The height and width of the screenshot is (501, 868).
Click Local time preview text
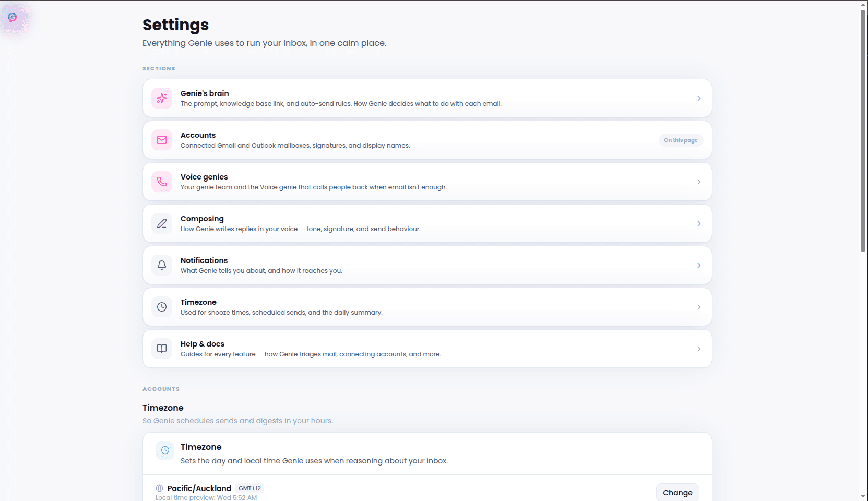[206, 498]
